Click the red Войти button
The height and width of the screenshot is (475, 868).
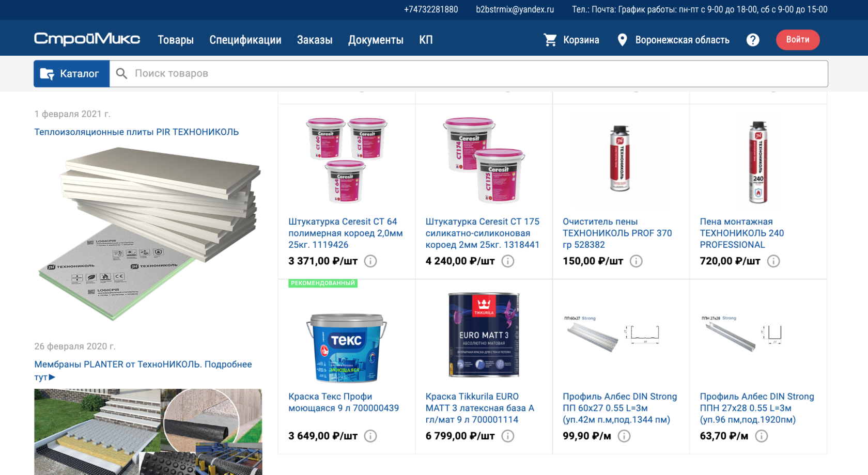click(x=798, y=40)
